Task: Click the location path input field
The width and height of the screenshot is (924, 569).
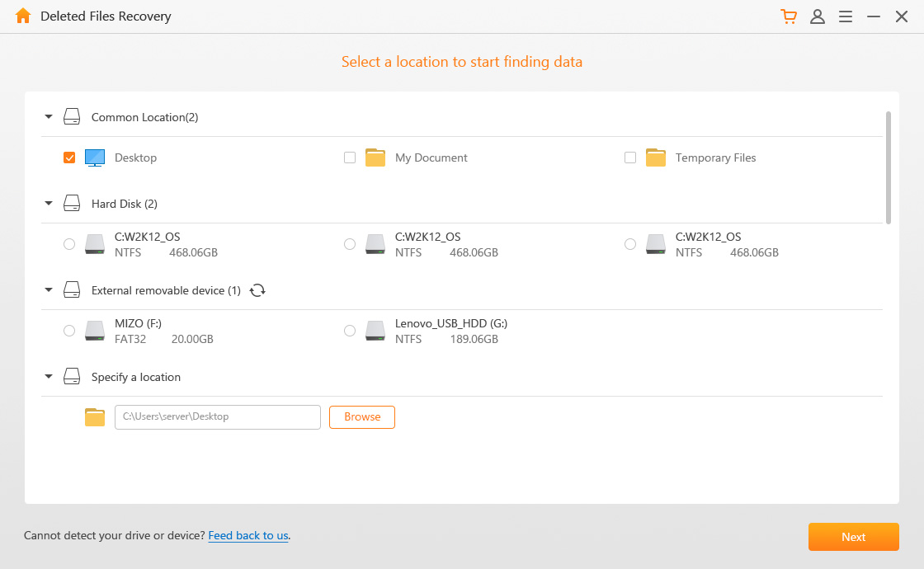Action: (x=218, y=417)
